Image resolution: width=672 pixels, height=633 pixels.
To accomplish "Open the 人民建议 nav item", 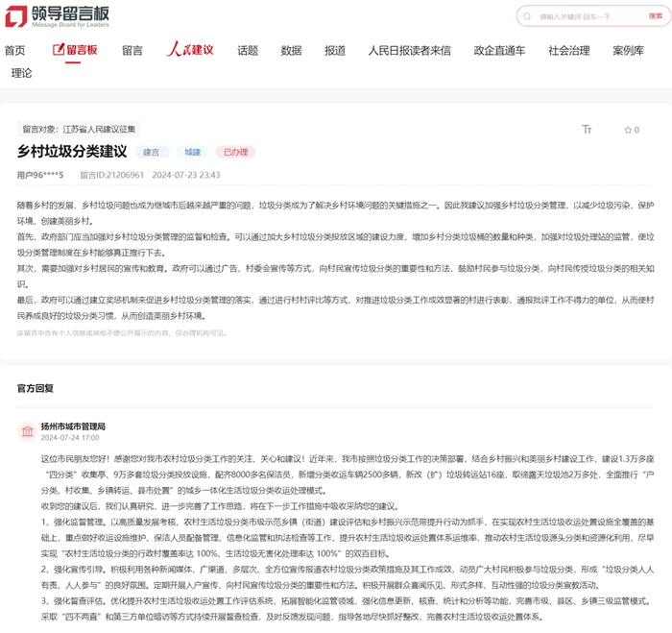I will (x=190, y=49).
